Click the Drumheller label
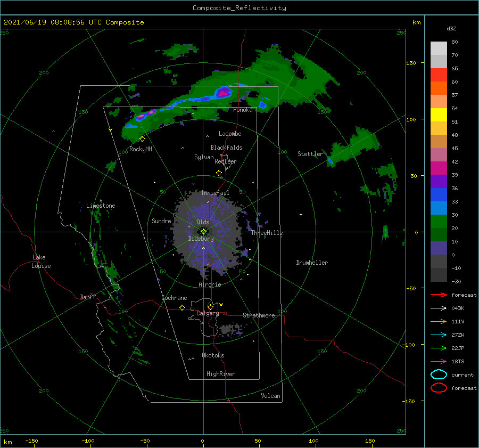The width and height of the screenshot is (479, 448). [312, 263]
